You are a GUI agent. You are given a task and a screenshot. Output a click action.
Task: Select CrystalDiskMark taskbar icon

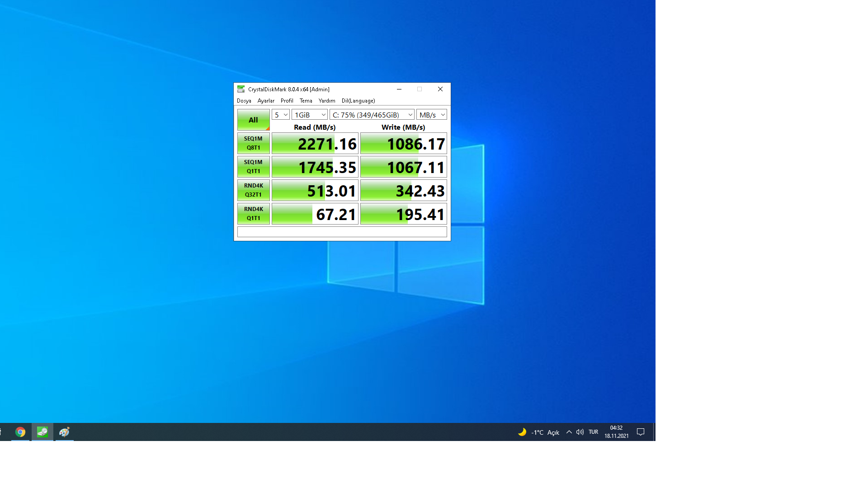(x=42, y=432)
